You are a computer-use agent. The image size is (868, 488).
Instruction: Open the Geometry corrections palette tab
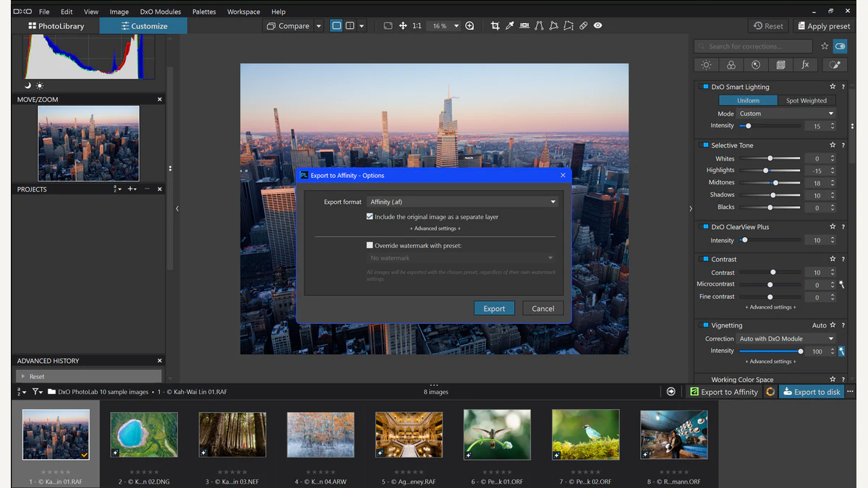coord(780,64)
